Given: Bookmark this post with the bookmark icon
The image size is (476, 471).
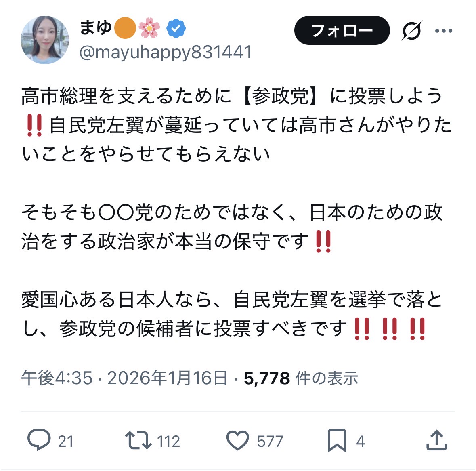Looking at the screenshot, I should (x=337, y=440).
